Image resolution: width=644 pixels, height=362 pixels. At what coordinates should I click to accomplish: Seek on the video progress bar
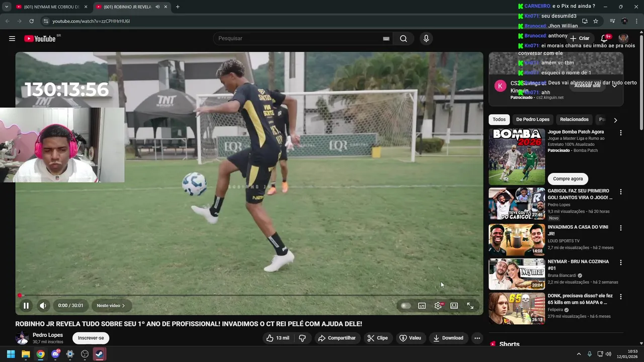249,295
